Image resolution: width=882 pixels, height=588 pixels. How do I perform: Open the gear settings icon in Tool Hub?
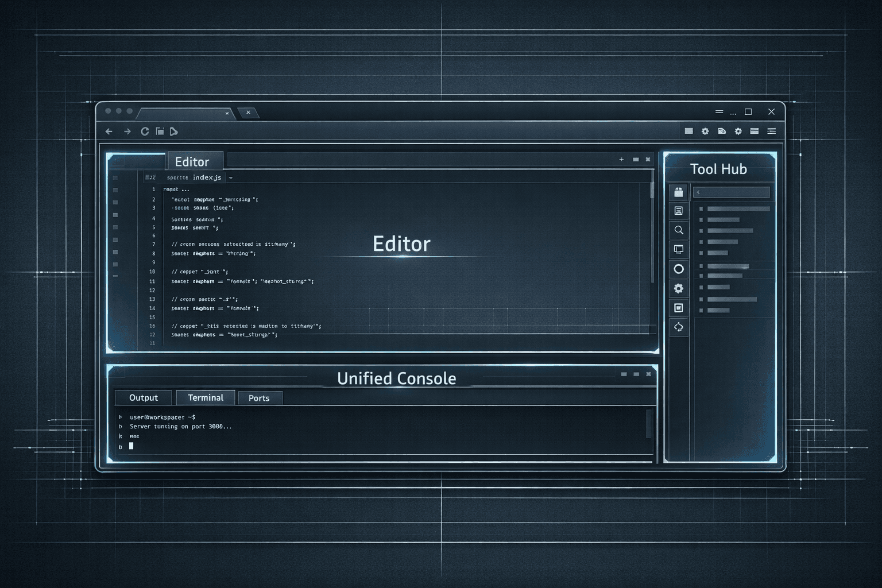(x=679, y=288)
